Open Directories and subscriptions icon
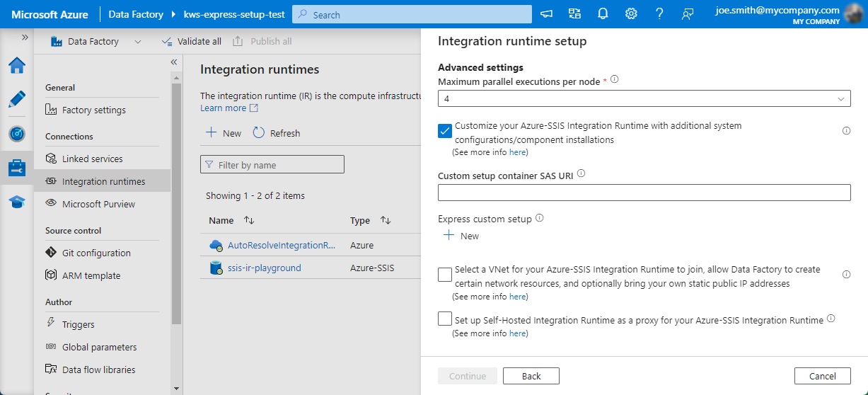Screen dimensions: 868x395 coord(574,14)
